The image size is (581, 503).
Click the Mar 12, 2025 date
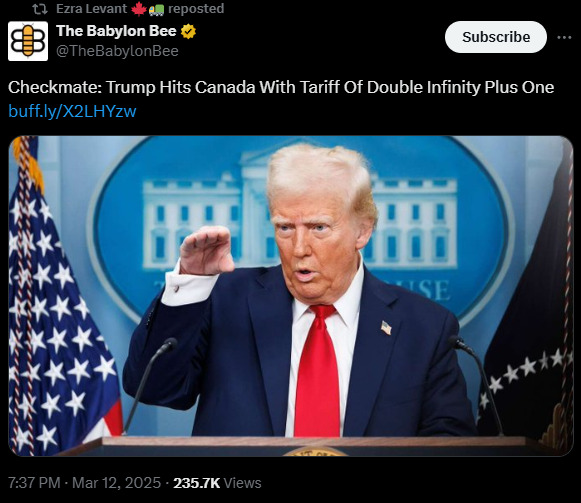(116, 483)
